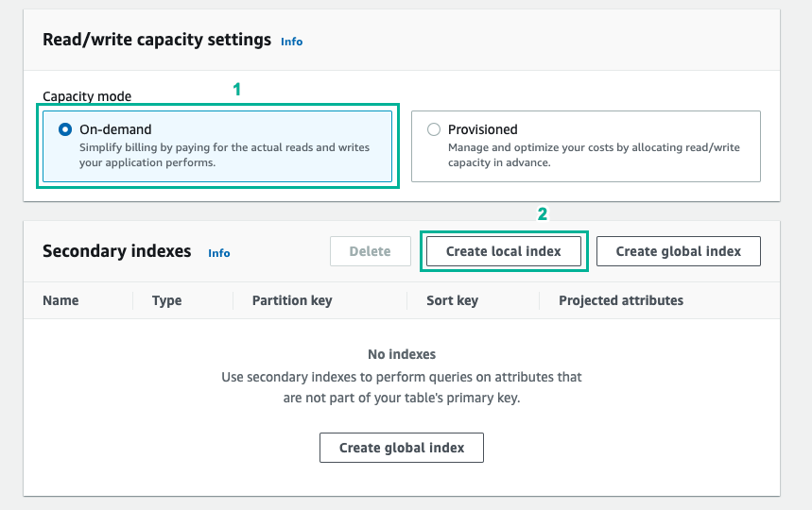Click the Secondary indexes heading

pyautogui.click(x=117, y=251)
